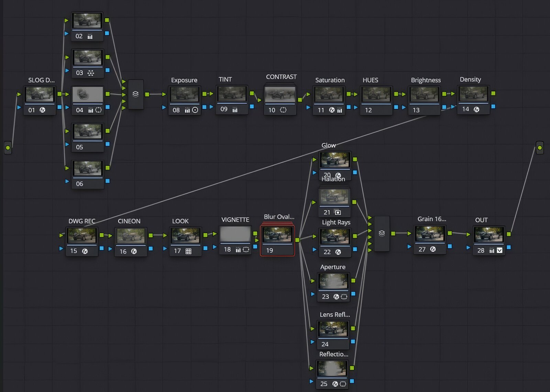Select the CONTRAST node 10 thumbnail
Image resolution: width=550 pixels, height=392 pixels.
[280, 94]
